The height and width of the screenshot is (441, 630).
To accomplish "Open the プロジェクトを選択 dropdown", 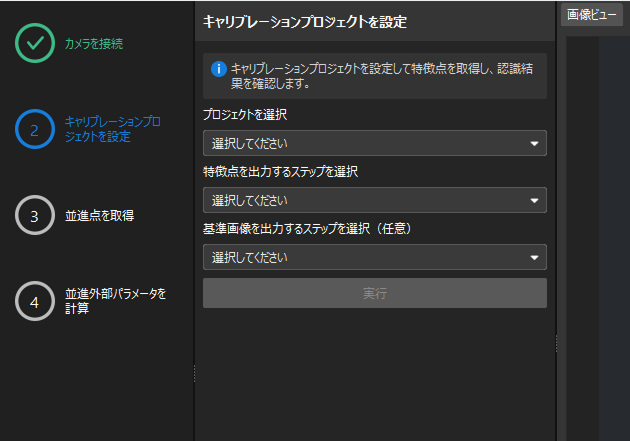I will 374,143.
